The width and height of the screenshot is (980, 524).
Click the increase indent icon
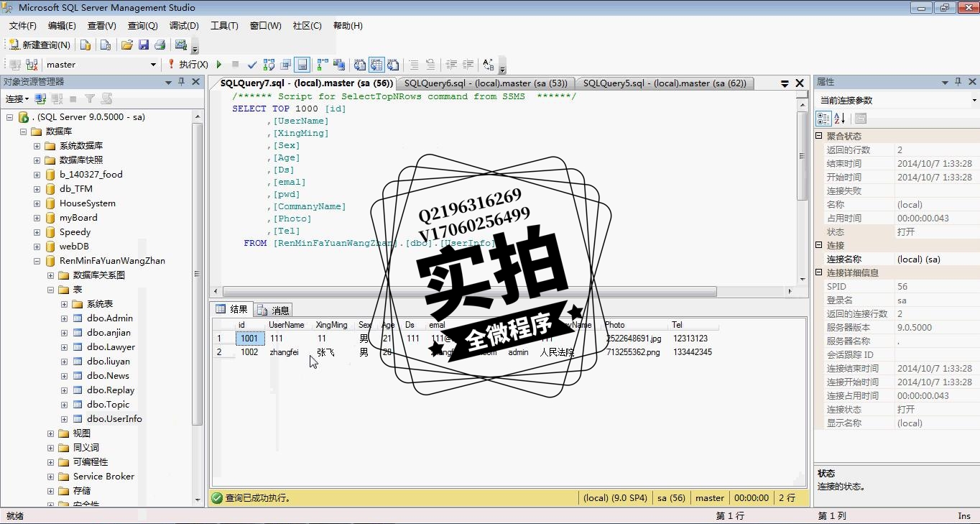click(468, 65)
